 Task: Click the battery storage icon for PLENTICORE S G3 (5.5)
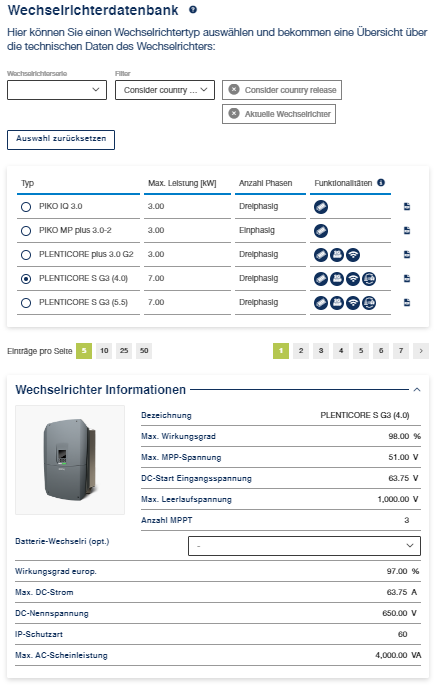tap(337, 303)
